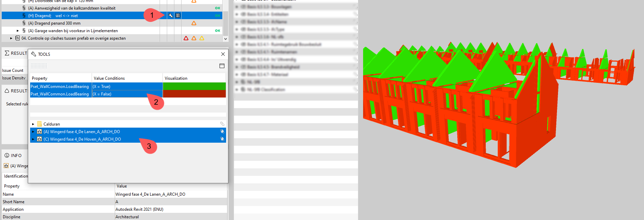Click orange warning triangle for Dragend penand

(194, 23)
